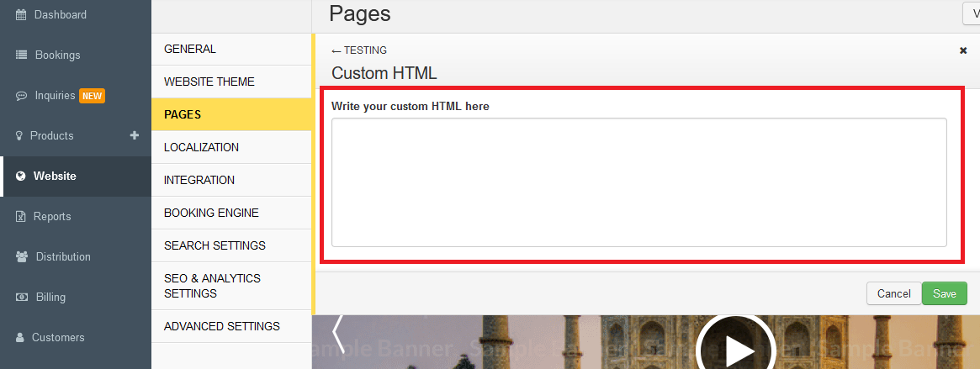Click the Bookings list icon
This screenshot has width=980, height=369.
tap(22, 55)
